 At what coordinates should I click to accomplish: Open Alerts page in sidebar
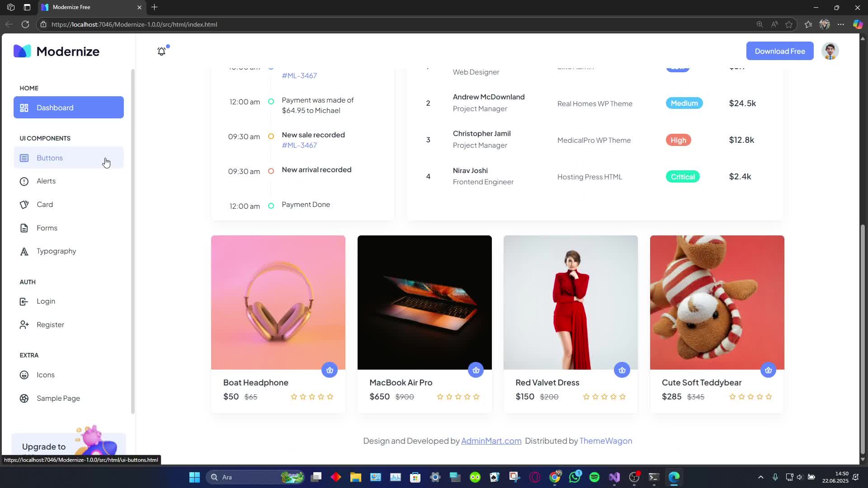click(69, 181)
